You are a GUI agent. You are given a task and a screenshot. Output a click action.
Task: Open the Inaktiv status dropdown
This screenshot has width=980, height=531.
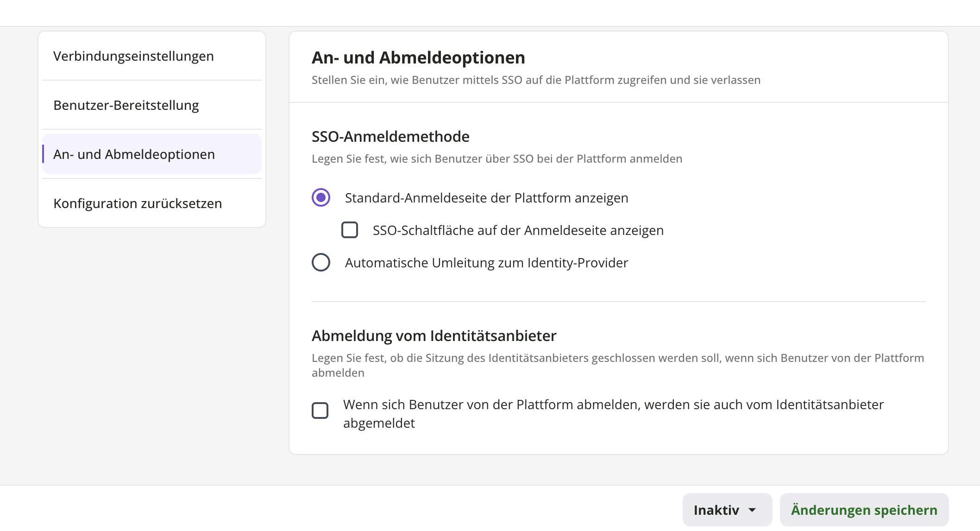click(x=716, y=510)
